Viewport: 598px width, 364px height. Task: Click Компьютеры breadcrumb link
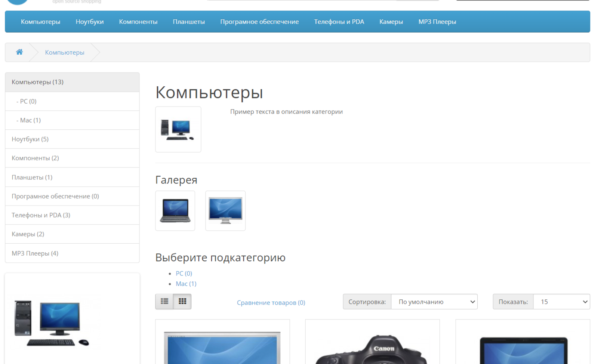65,52
